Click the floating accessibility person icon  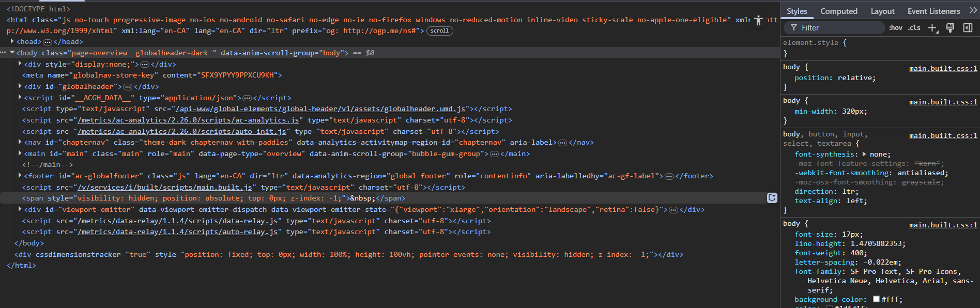pos(758,20)
